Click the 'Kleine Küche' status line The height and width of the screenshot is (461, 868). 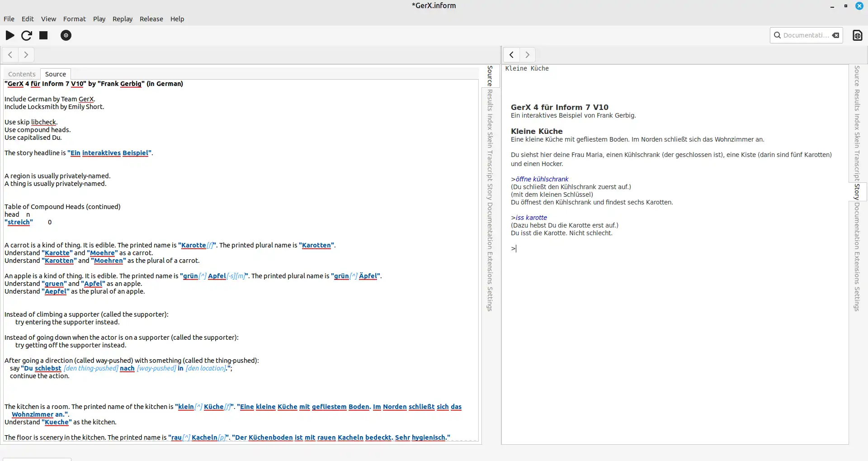[x=527, y=68]
